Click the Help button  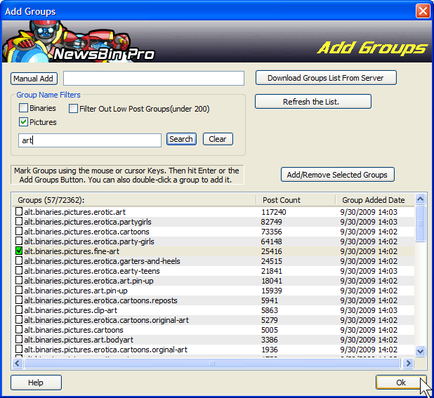(x=36, y=383)
